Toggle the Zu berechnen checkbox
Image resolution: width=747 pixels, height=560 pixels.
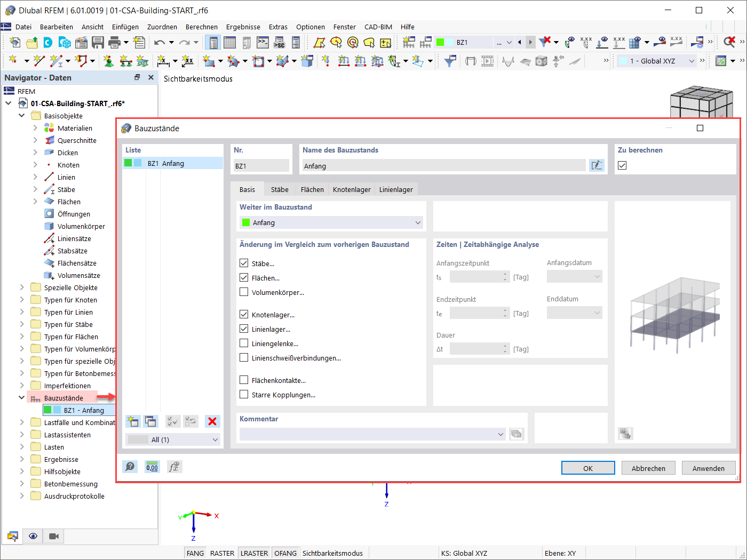(622, 165)
